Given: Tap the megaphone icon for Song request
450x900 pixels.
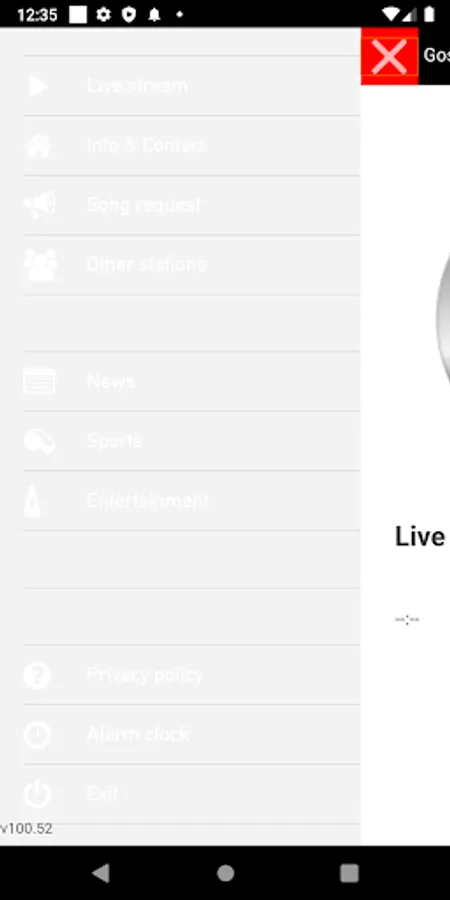Looking at the screenshot, I should (x=39, y=205).
